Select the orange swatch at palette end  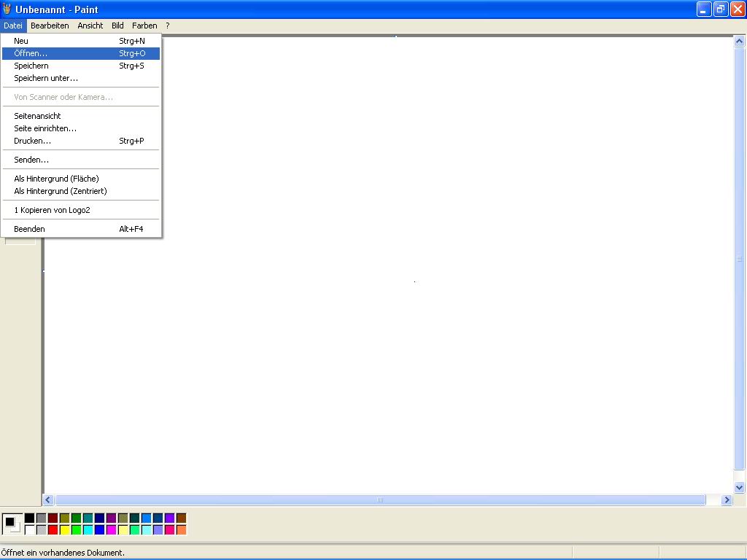[181, 530]
